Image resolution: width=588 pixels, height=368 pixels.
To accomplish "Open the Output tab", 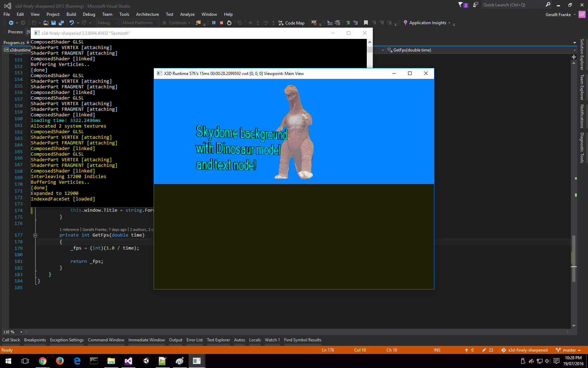I will (x=176, y=340).
